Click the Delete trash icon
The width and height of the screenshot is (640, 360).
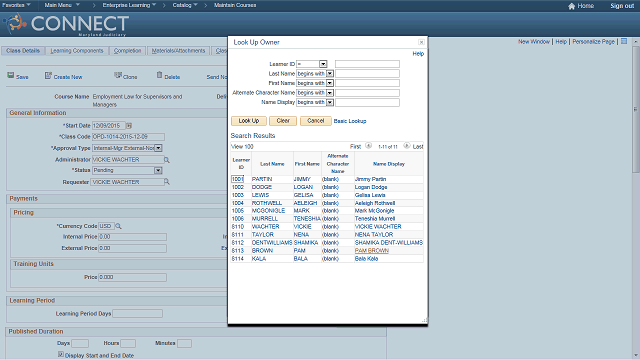(x=160, y=75)
